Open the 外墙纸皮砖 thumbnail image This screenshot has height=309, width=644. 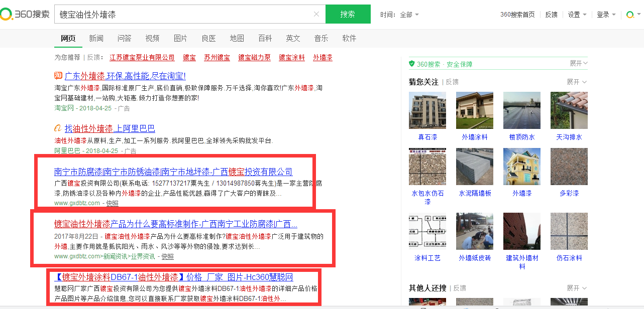point(475,231)
